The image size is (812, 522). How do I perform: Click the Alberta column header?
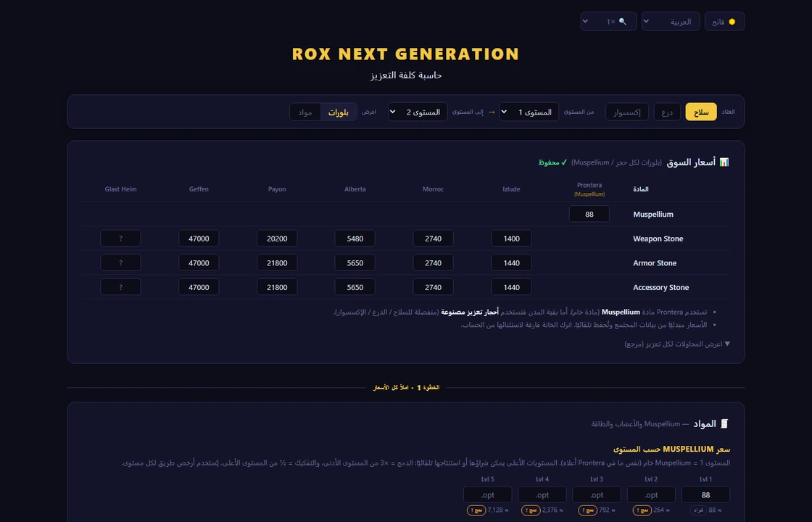pyautogui.click(x=355, y=189)
